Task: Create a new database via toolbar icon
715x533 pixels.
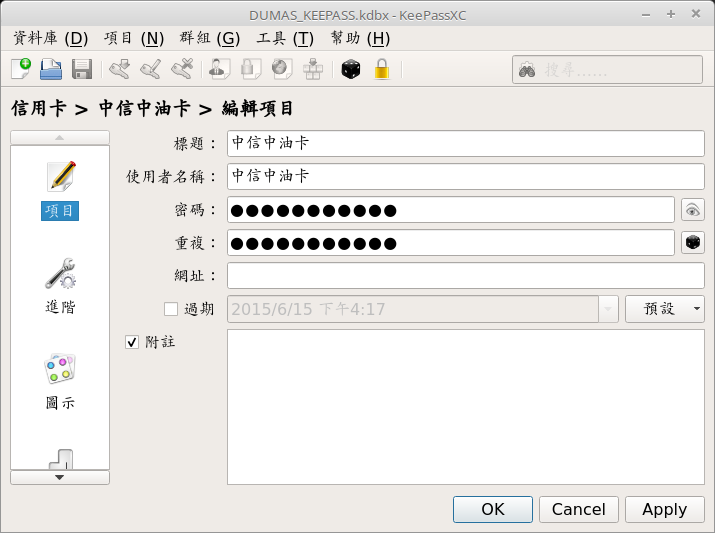Action: click(x=21, y=69)
